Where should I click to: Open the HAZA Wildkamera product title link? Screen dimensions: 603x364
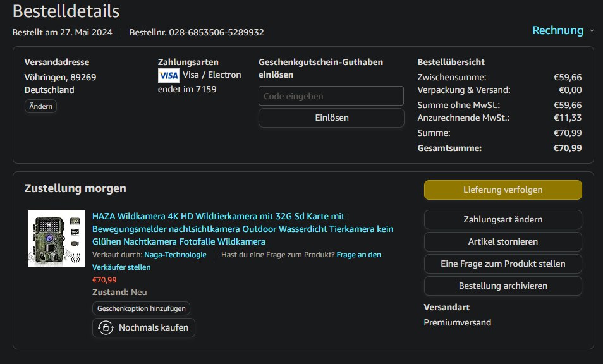[243, 229]
